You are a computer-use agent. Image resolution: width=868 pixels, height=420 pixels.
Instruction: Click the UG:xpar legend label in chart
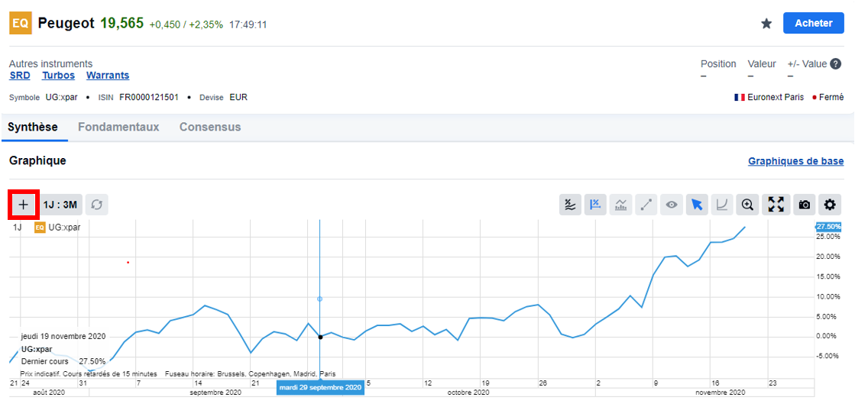click(x=64, y=227)
